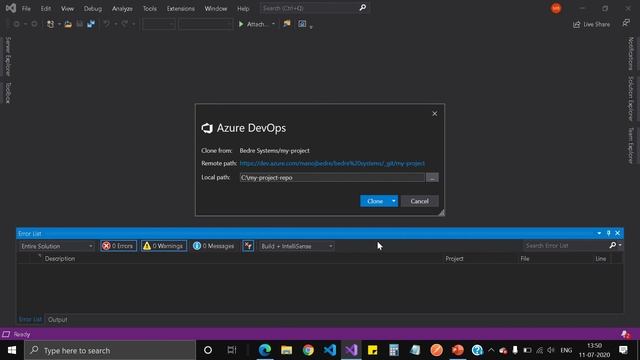
Task: Click the New Project toolbar icon
Action: point(50,24)
